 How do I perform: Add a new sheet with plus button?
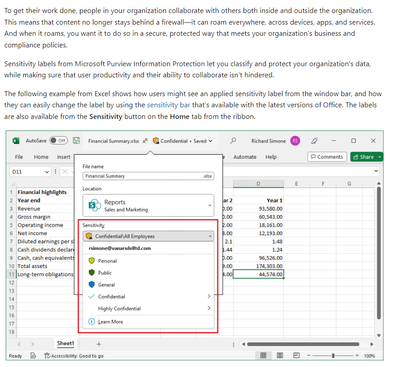coord(99,344)
